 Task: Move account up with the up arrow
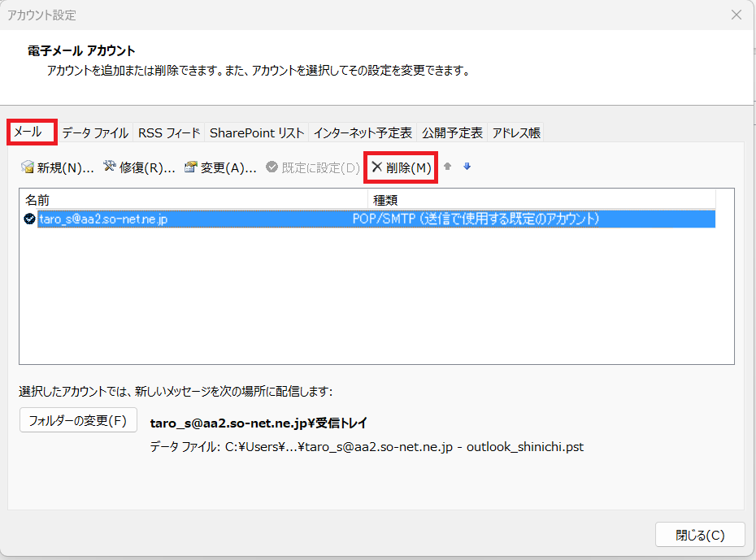pyautogui.click(x=447, y=167)
